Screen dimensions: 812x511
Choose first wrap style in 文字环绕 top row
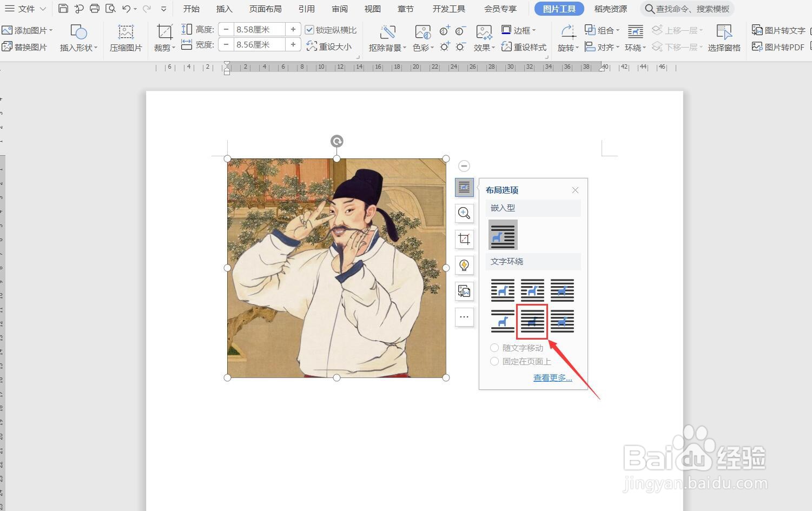click(503, 290)
